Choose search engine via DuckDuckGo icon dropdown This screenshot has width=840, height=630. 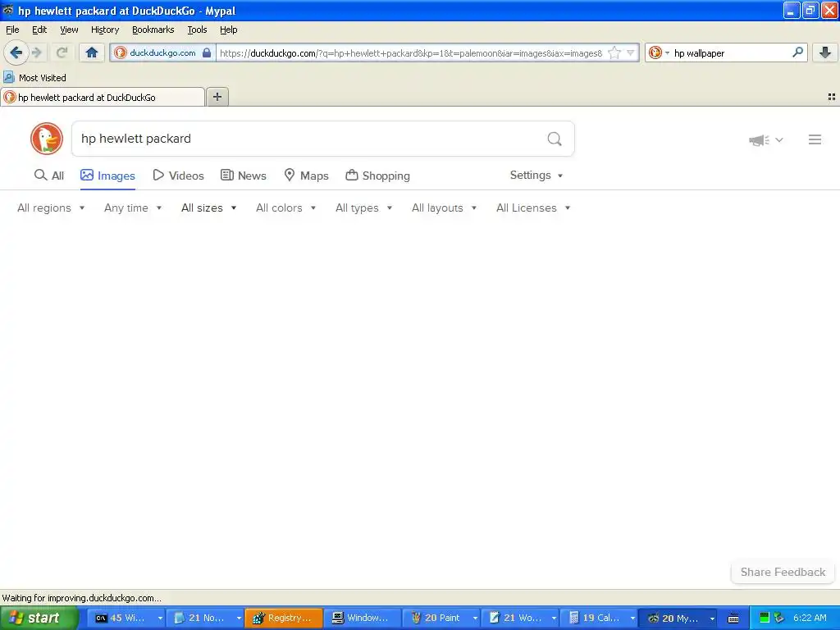pyautogui.click(x=659, y=52)
